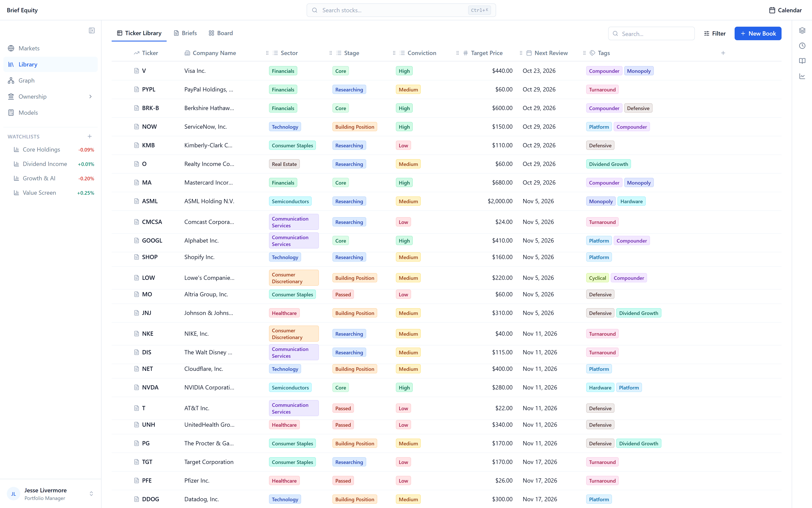Open Graph in the sidebar
812x508 pixels.
[50, 81]
